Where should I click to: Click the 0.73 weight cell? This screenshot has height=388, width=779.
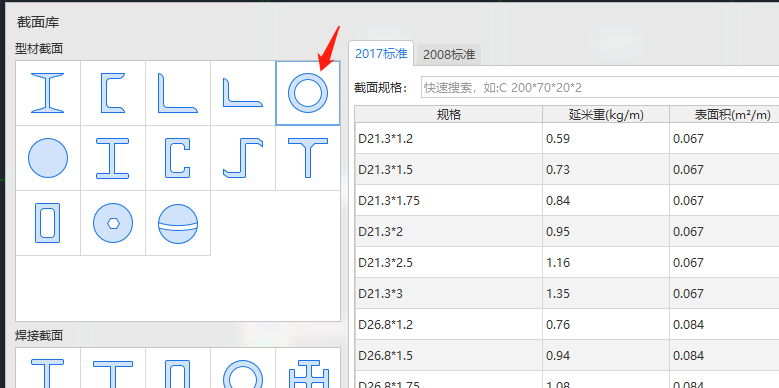coord(606,169)
